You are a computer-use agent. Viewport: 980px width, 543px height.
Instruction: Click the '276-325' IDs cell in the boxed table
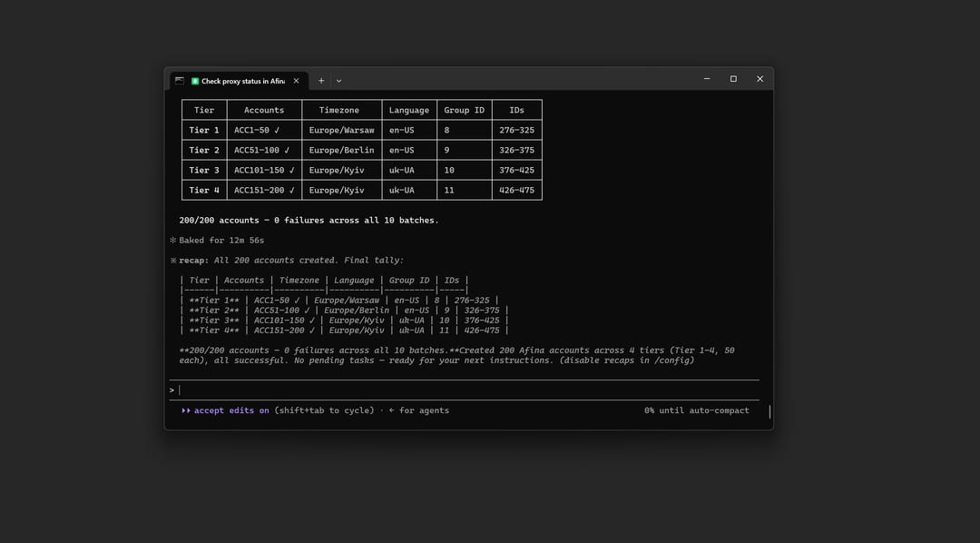[517, 130]
